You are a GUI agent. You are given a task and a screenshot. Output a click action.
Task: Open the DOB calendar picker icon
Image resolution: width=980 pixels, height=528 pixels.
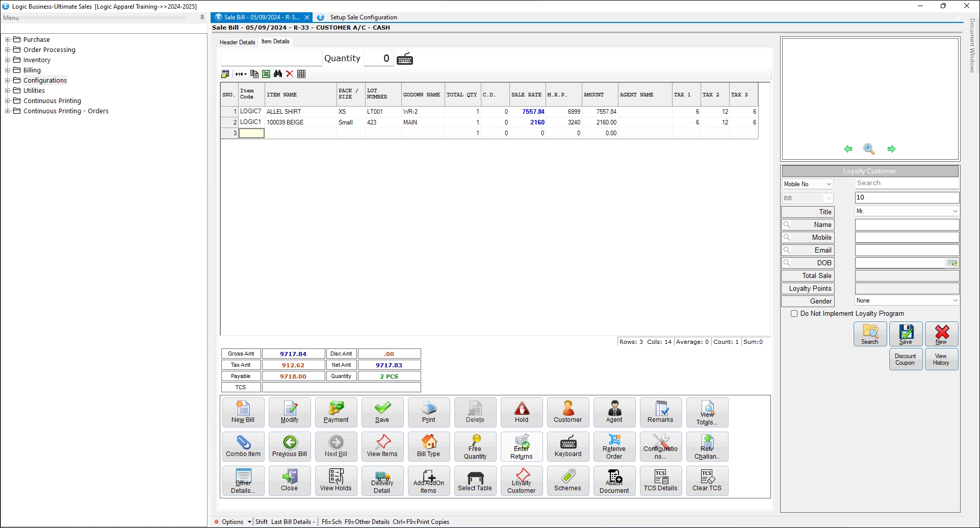[952, 263]
